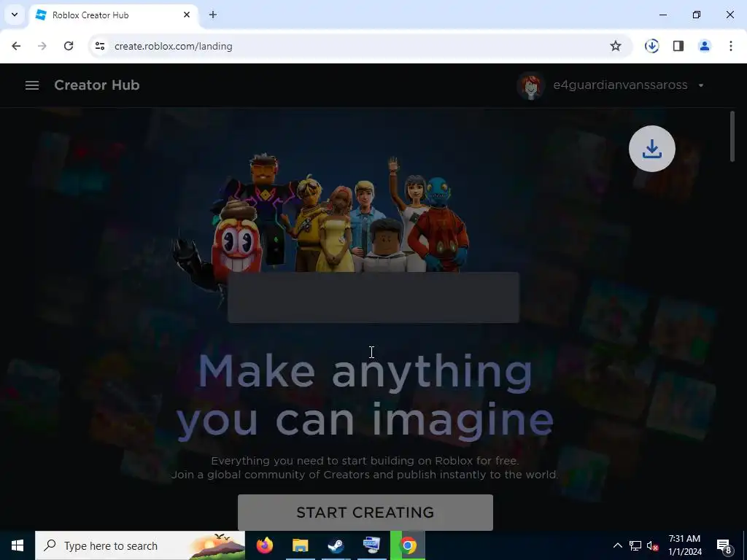Click the taskbar search box
This screenshot has height=560, width=747.
(140, 545)
